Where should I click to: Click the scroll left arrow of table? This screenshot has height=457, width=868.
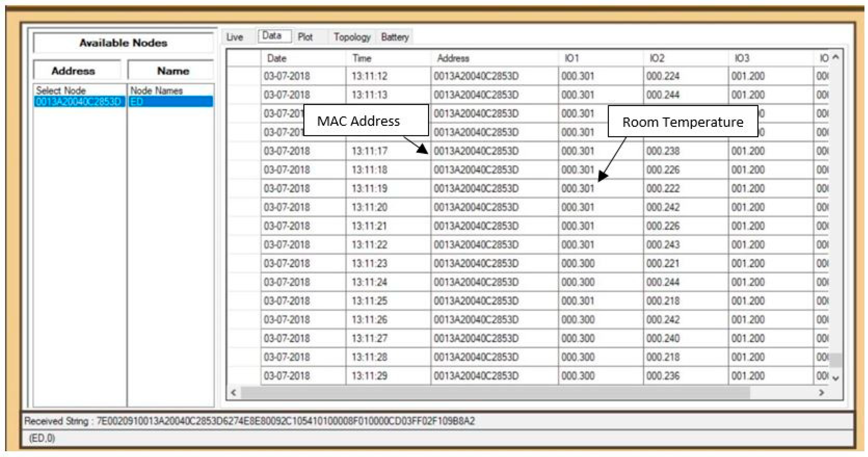click(233, 392)
